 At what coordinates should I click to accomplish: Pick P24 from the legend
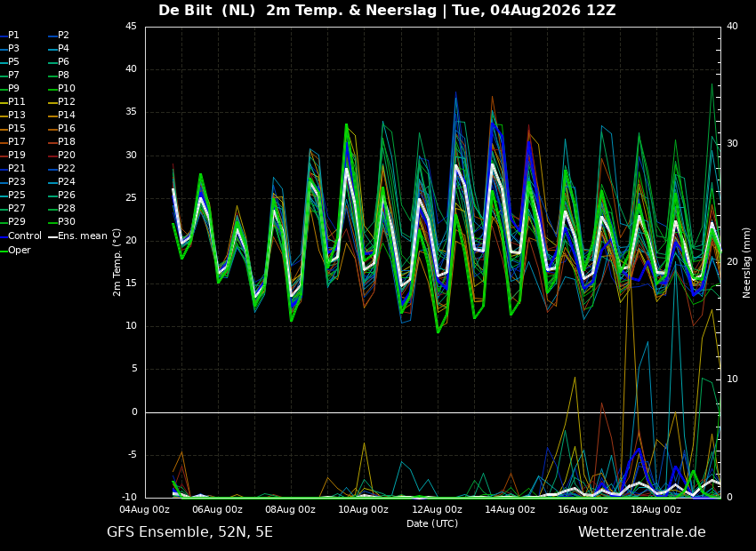[x=62, y=181]
